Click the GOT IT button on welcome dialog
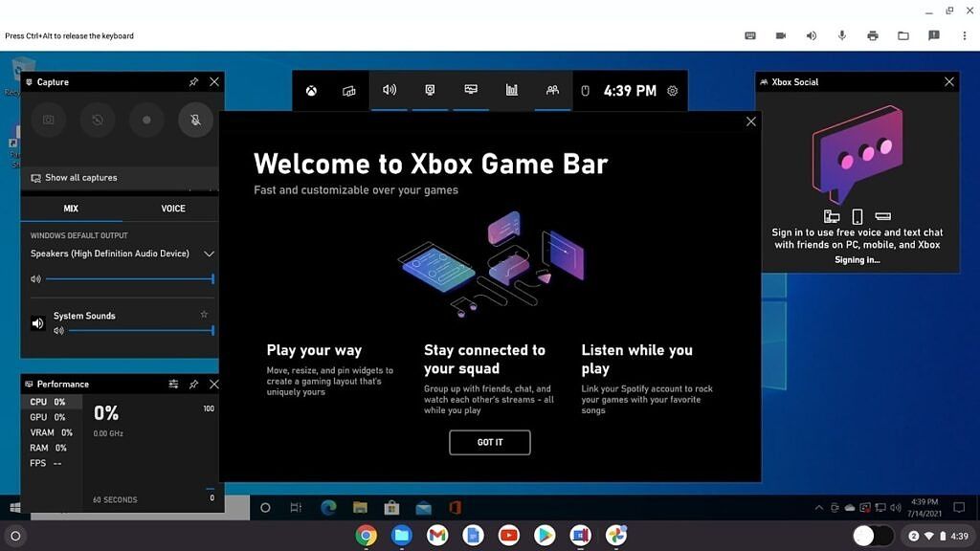 pos(490,442)
